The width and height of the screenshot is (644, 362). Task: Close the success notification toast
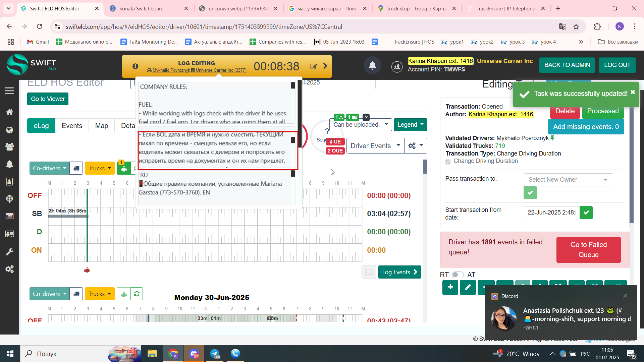(x=633, y=92)
